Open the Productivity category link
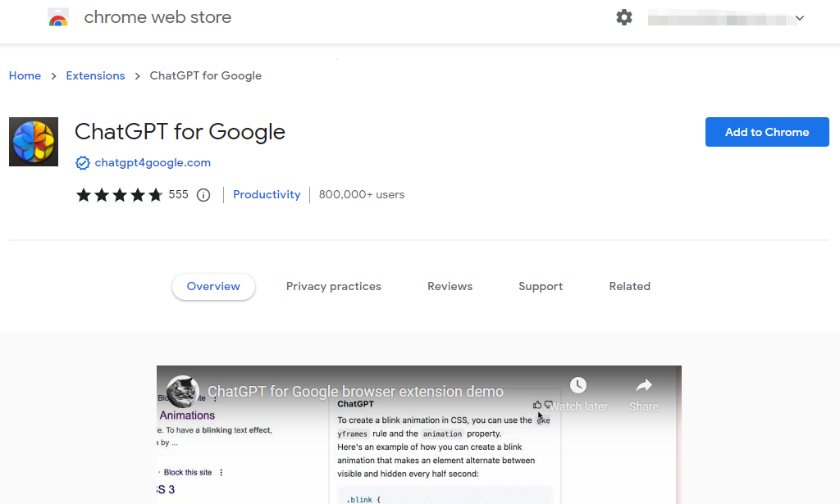Screen dimensions: 840x504 pos(267,195)
